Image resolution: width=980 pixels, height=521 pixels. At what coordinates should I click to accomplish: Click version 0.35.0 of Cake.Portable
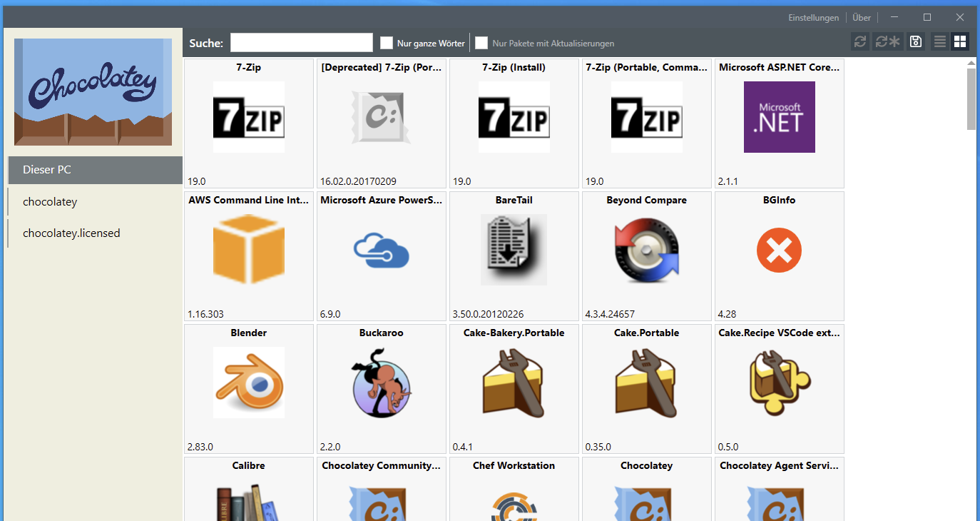tap(598, 447)
